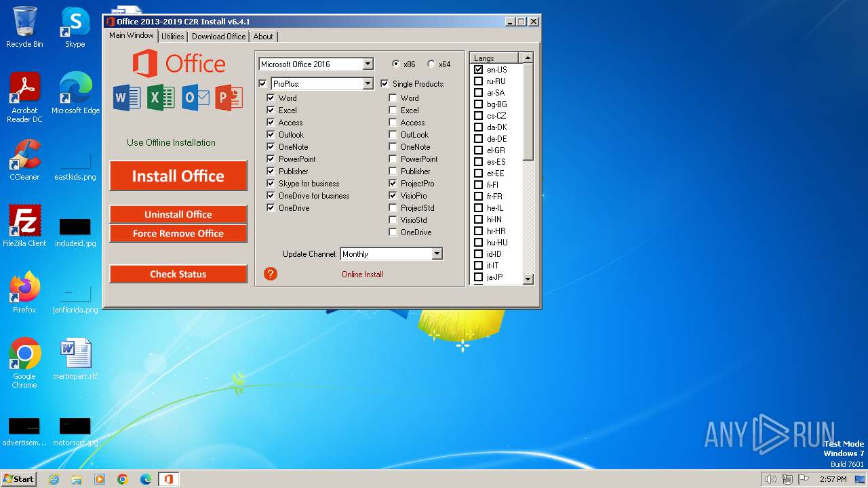
Task: Open Microsoft Edge desktop shortcut
Action: point(75,94)
